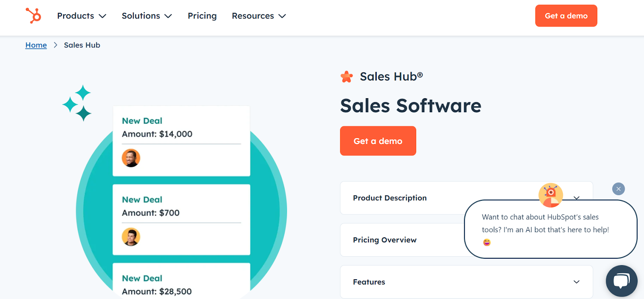
Task: Click the Amount: $14,000 text
Action: [x=157, y=134]
